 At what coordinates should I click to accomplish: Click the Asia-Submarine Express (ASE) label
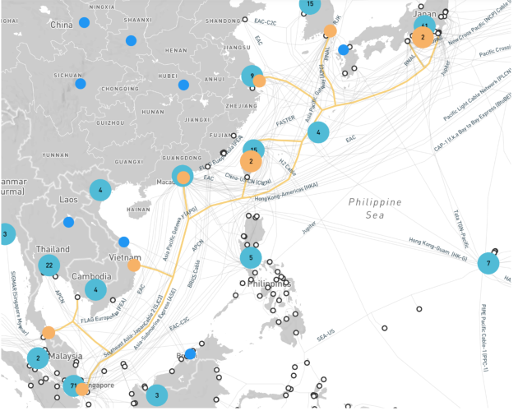155,319
